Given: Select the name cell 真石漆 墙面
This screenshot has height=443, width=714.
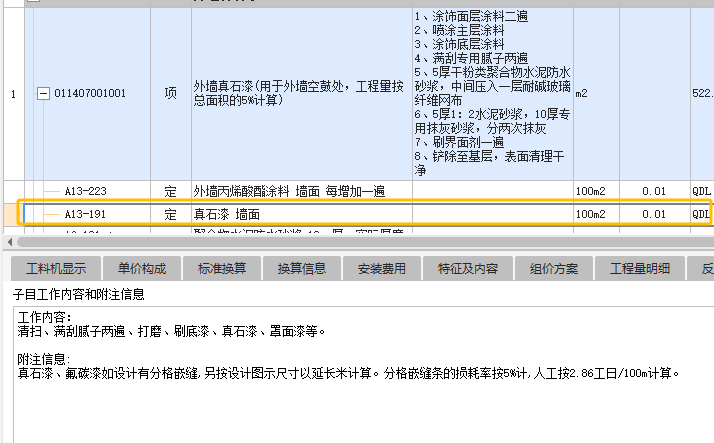Looking at the screenshot, I should point(302,214).
